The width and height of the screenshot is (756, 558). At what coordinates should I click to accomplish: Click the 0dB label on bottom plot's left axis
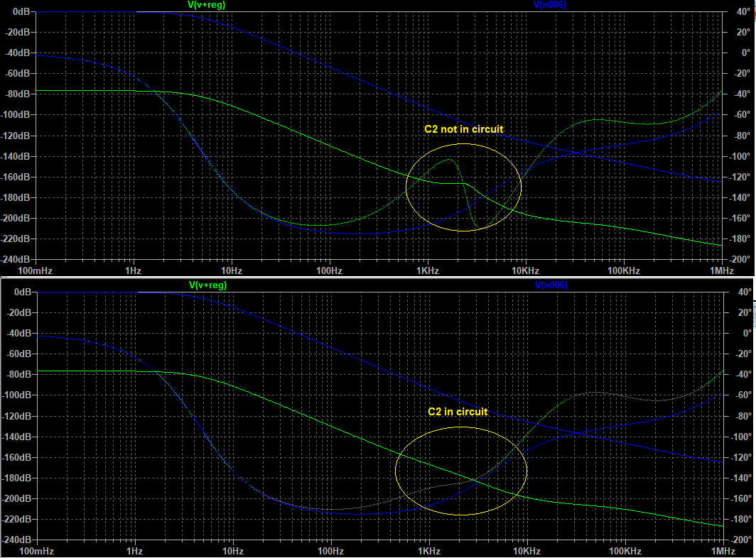[x=23, y=292]
